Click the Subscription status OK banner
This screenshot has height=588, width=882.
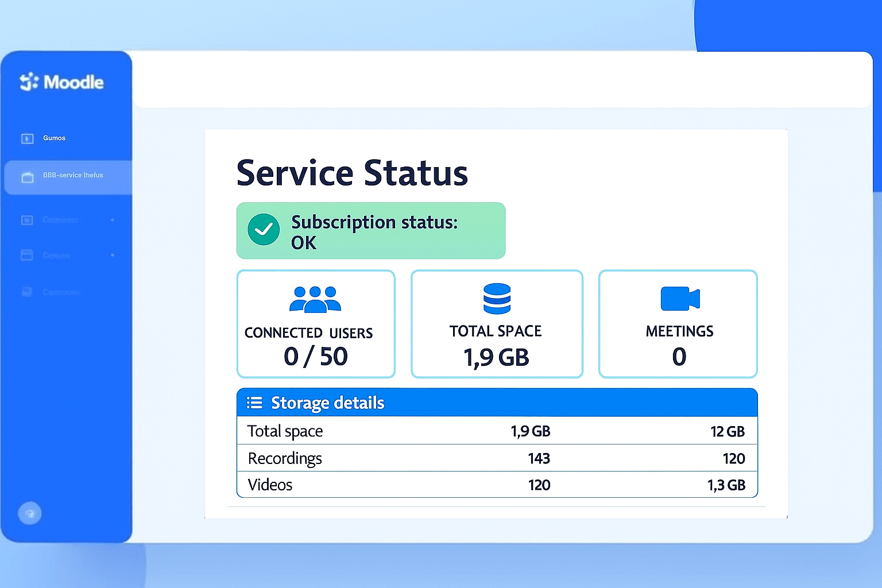click(370, 230)
